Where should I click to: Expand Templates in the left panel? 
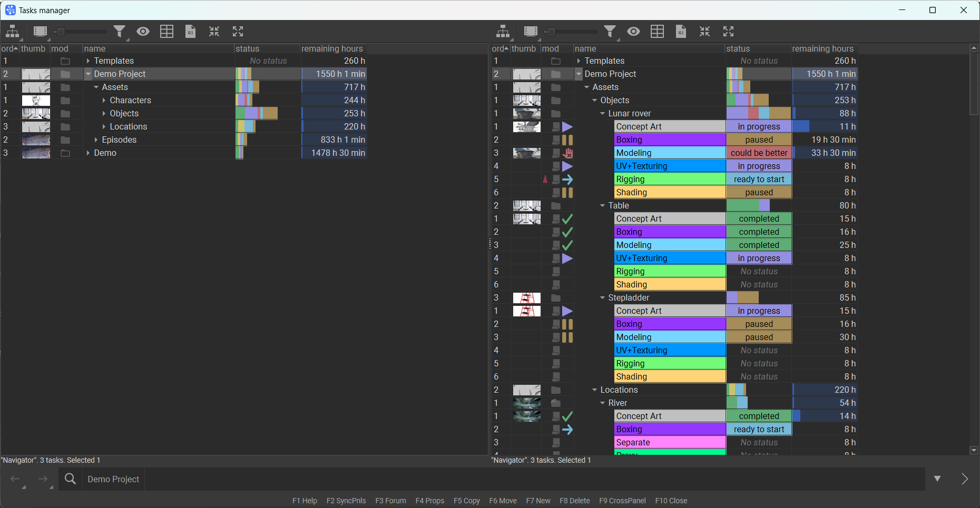pyautogui.click(x=88, y=61)
